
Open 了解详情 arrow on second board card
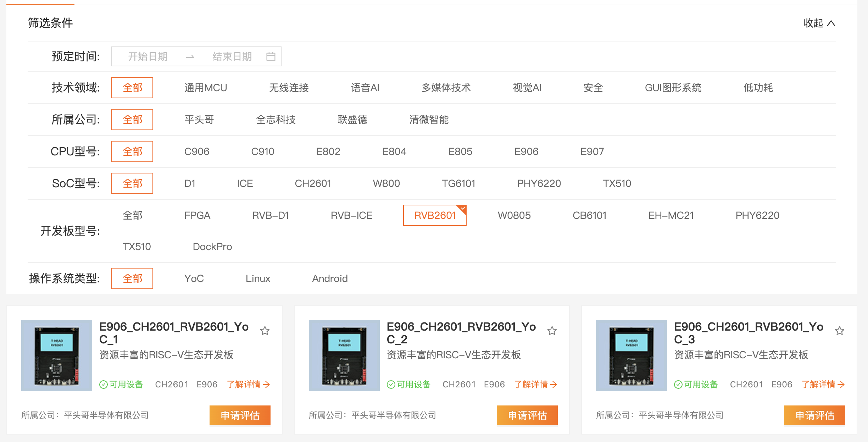(553, 385)
